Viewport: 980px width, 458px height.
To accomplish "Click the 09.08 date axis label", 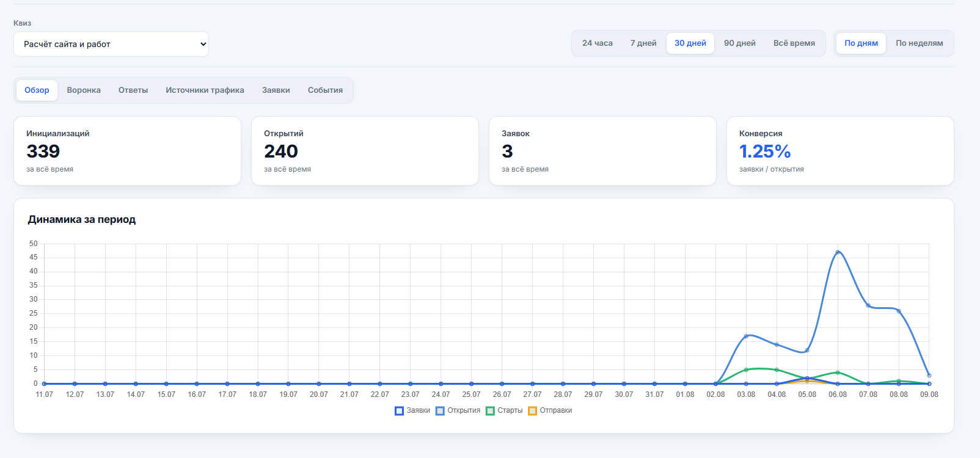I will point(929,394).
